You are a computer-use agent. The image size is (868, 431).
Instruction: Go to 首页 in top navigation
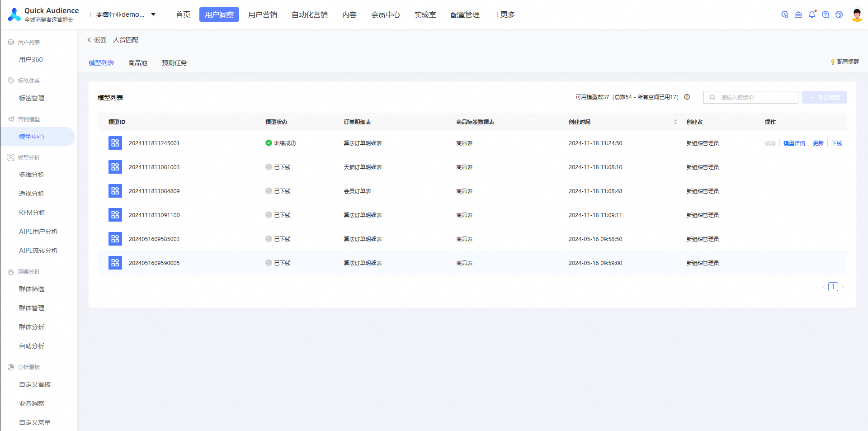click(183, 14)
